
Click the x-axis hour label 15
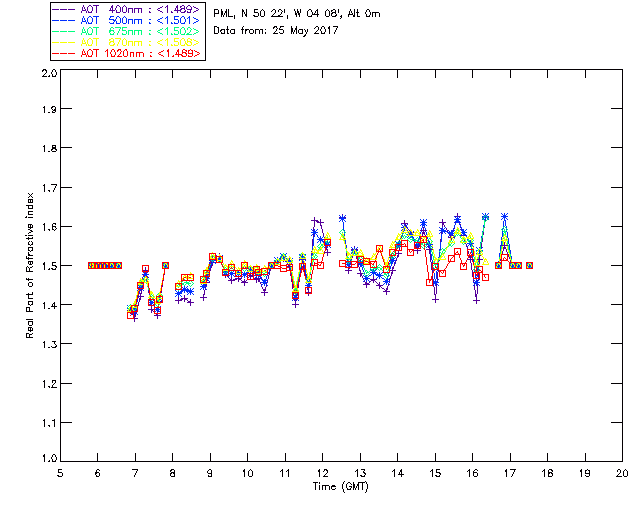tap(435, 473)
